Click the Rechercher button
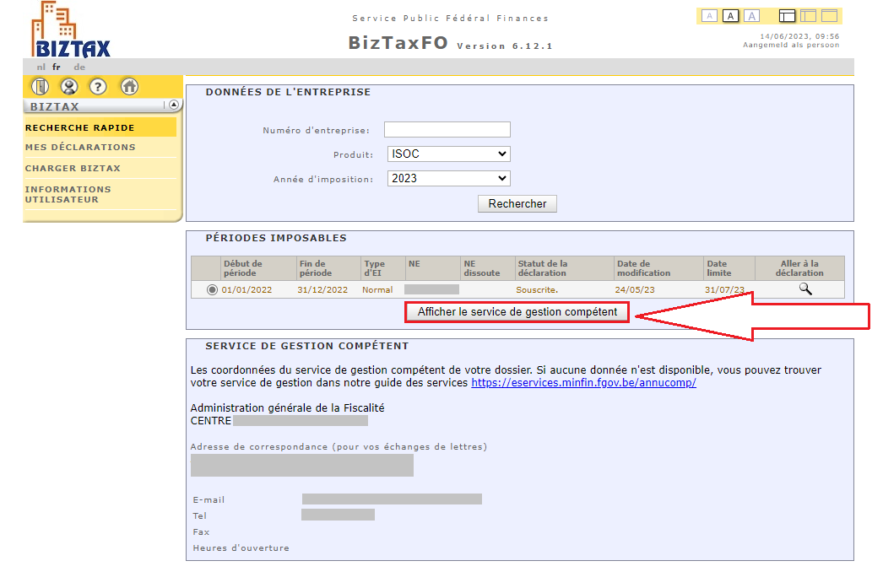The image size is (883, 588). coord(517,203)
